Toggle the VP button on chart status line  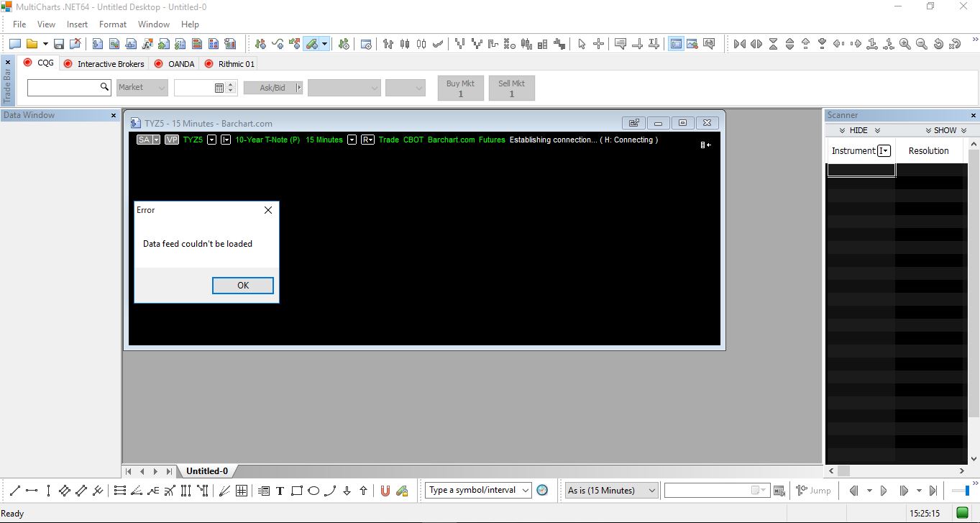pos(172,140)
